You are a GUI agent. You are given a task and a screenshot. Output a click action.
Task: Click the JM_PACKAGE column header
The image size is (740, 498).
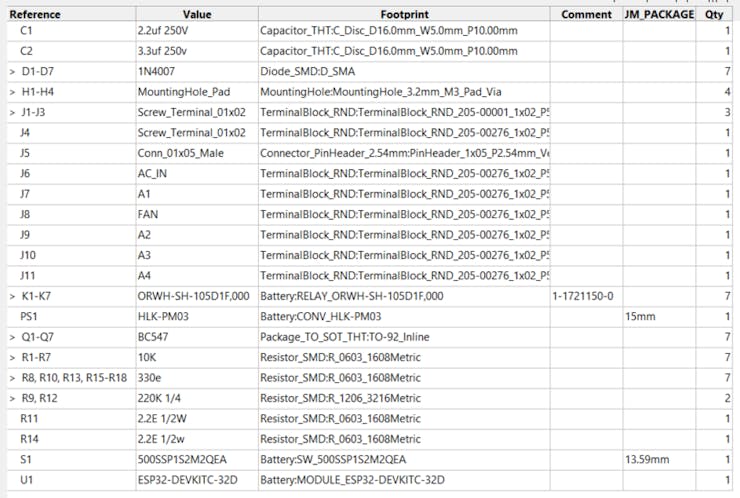click(x=659, y=15)
